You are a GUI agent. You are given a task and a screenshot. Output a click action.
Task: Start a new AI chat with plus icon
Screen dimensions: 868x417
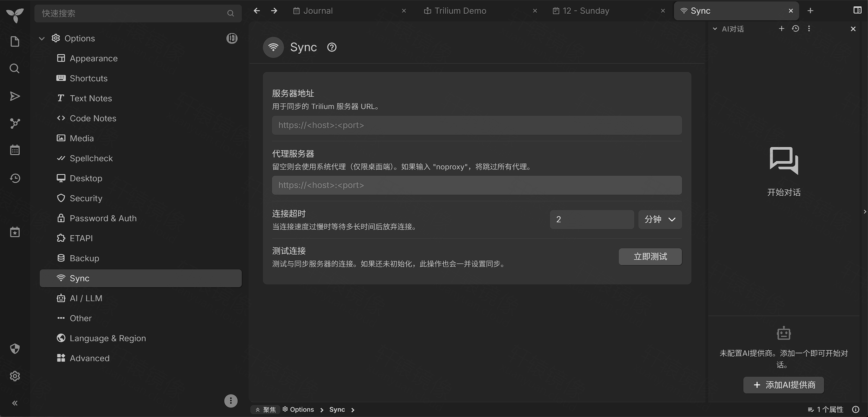pyautogui.click(x=781, y=28)
